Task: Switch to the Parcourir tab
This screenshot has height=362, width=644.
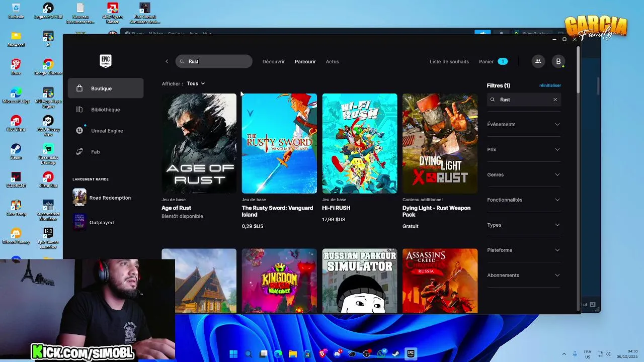Action: coord(305,61)
